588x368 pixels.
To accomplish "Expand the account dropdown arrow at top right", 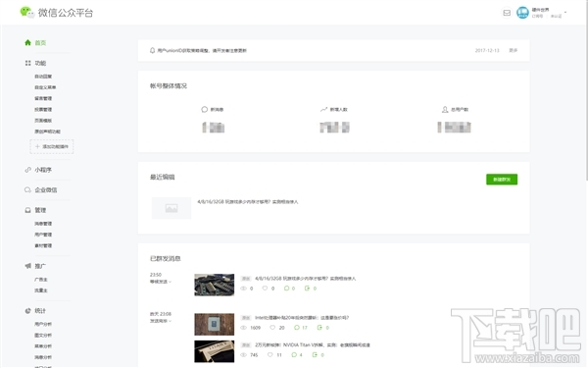I will point(565,13).
